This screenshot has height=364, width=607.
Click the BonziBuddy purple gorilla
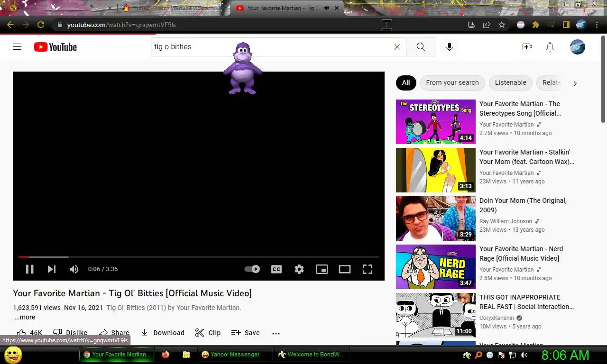pos(243,68)
